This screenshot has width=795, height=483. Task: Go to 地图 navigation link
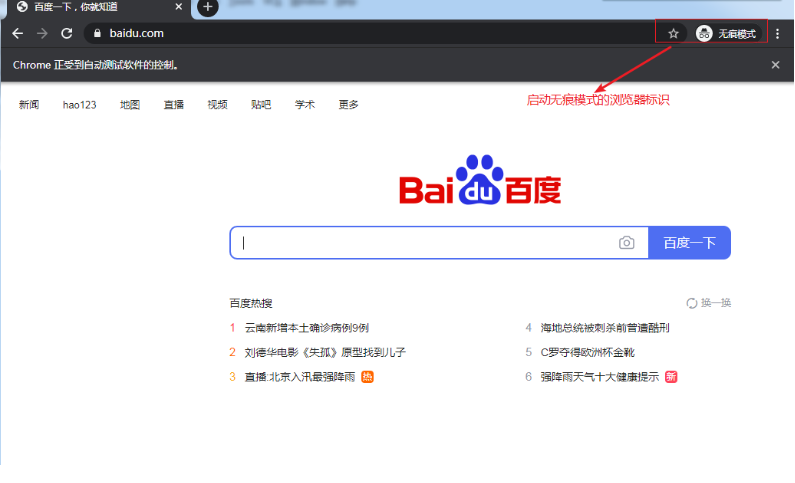click(x=130, y=105)
